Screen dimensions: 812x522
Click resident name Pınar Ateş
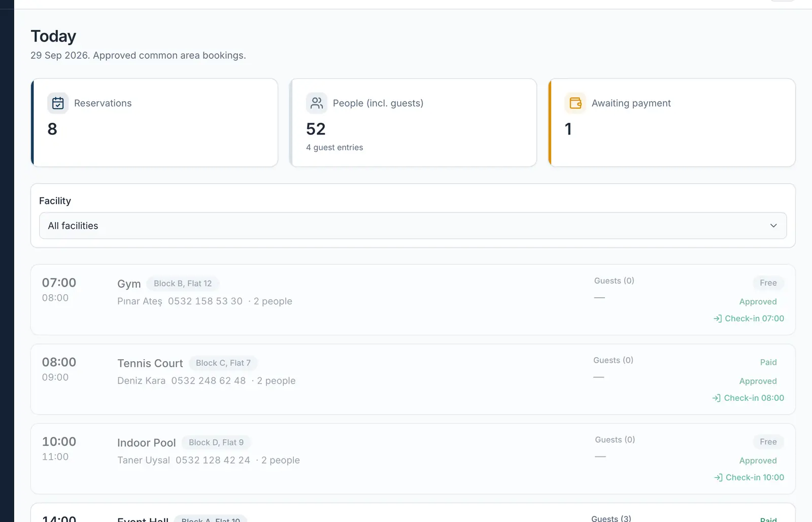point(140,301)
